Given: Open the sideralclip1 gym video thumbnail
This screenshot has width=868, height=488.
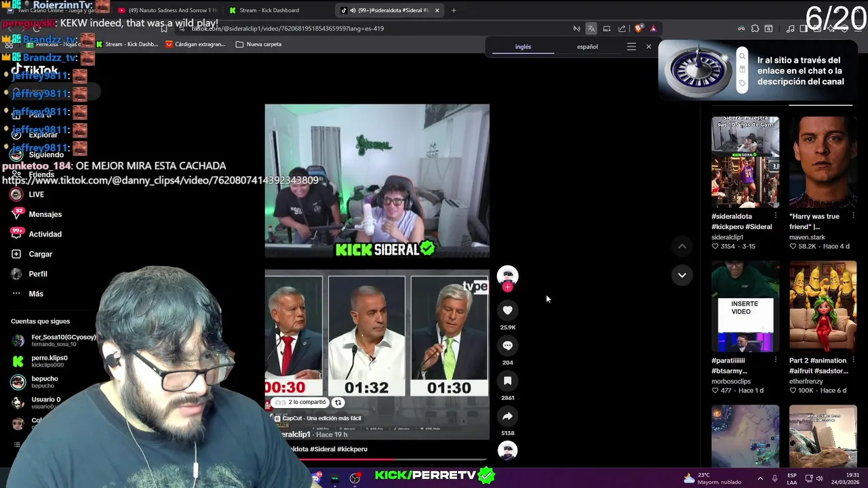Looking at the screenshot, I should coord(745,162).
